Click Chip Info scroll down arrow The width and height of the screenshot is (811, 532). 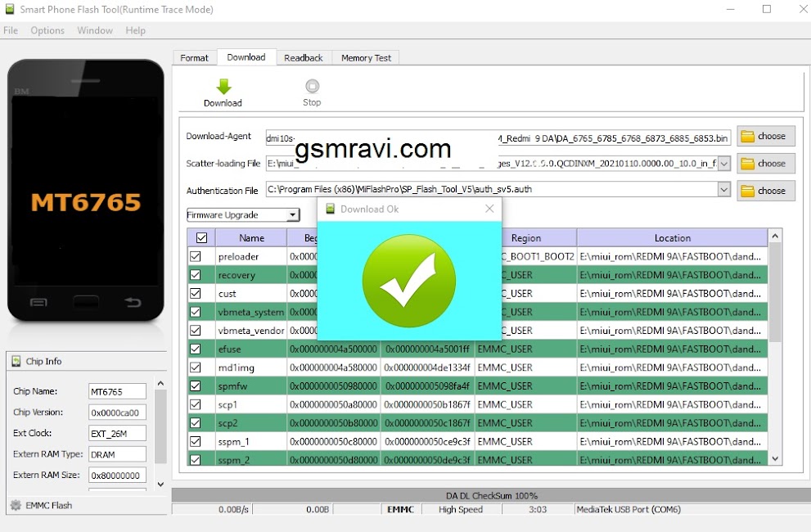click(x=160, y=485)
